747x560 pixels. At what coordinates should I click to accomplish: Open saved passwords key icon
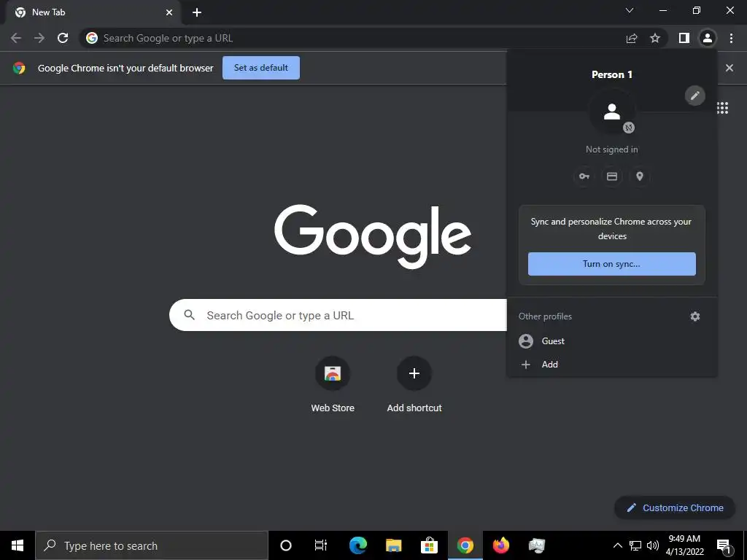pyautogui.click(x=584, y=176)
